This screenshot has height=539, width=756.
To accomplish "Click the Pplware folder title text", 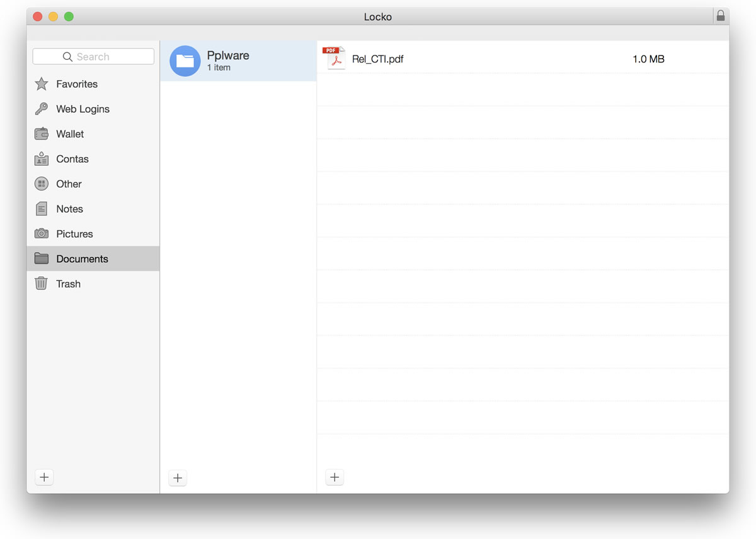I will tap(228, 55).
